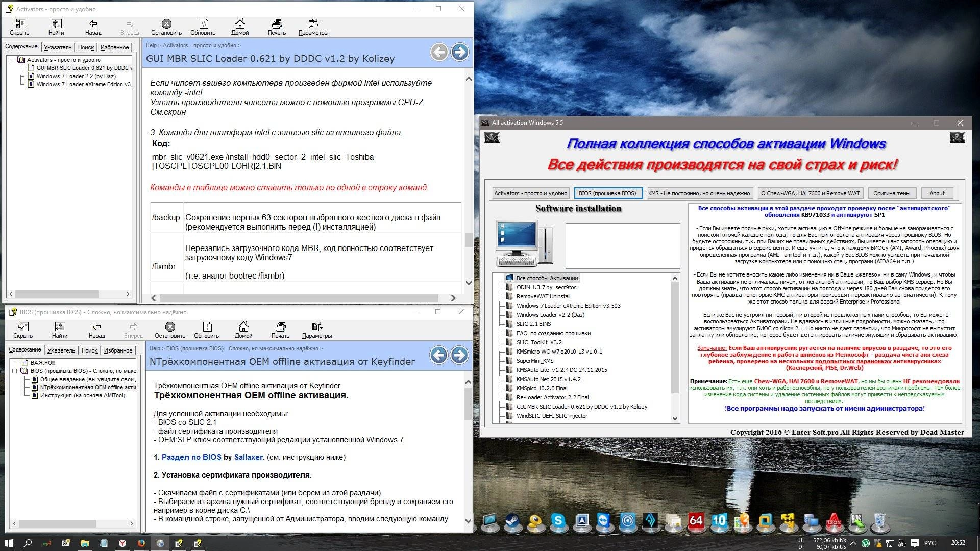Collapse Activators root tree node
Image resolution: width=980 pixels, height=551 pixels.
(11, 60)
